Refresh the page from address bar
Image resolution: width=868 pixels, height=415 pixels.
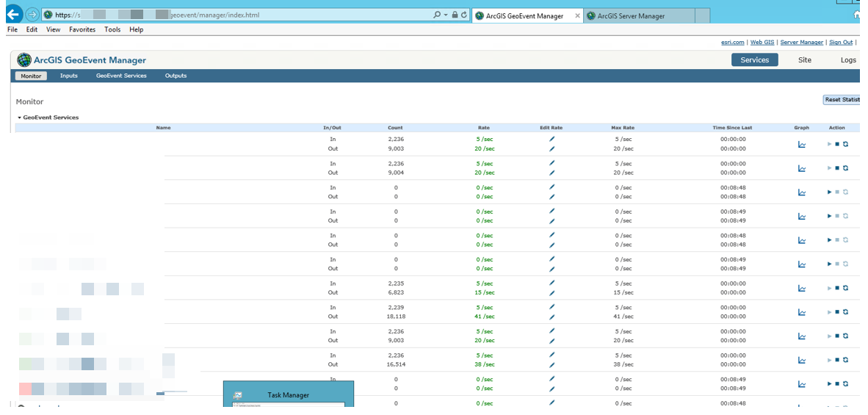[464, 15]
